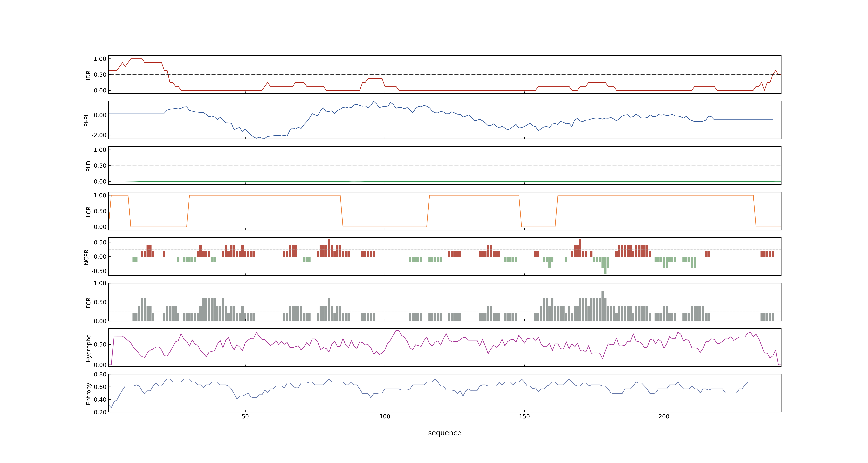Click the Pi-Pi y-axis label
The width and height of the screenshot is (868, 463).
[86, 120]
